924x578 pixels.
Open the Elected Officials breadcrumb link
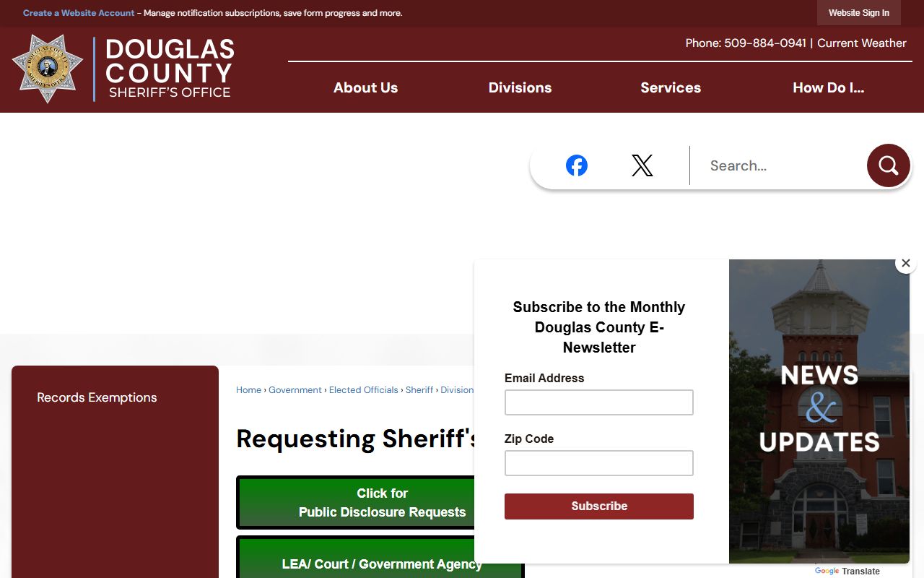364,390
